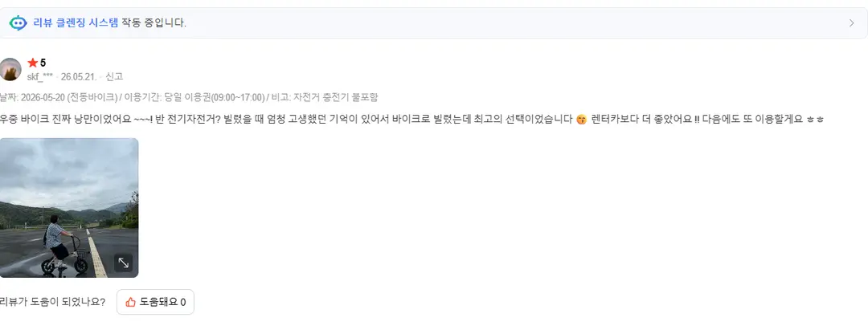Image resolution: width=868 pixels, height=330 pixels.
Task: Report the review via 신고
Action: click(x=114, y=77)
